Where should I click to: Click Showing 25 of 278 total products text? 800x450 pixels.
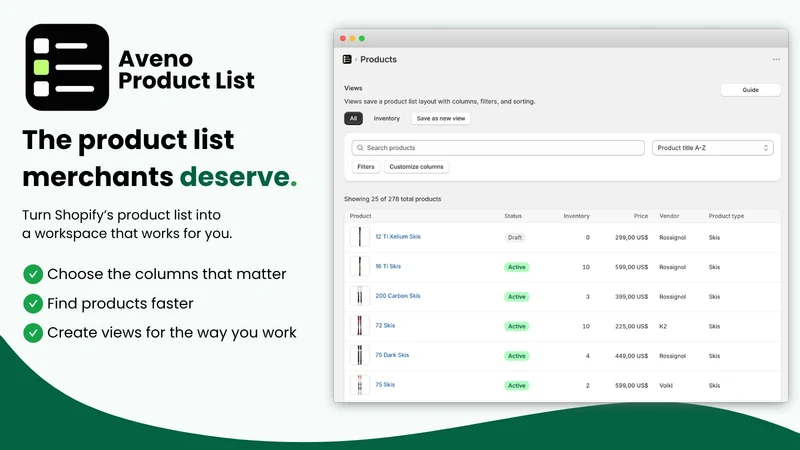click(x=392, y=199)
